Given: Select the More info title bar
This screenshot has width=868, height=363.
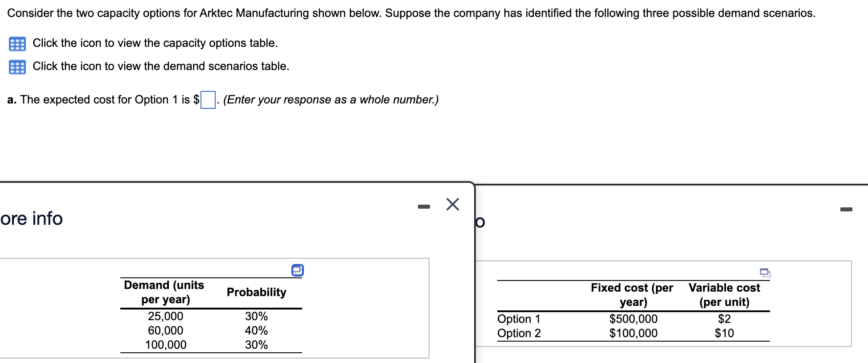Looking at the screenshot, I should coord(31,219).
